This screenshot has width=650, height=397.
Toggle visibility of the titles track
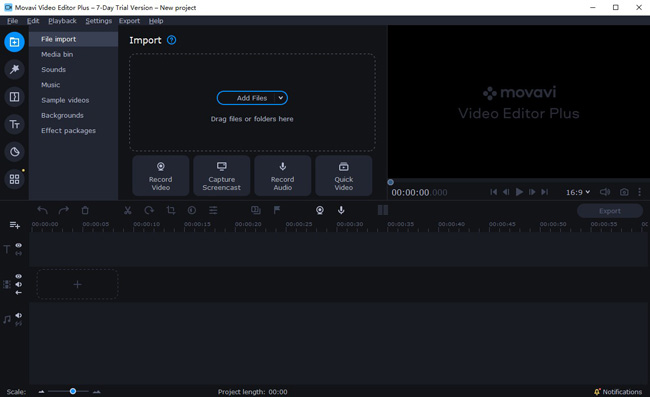click(19, 245)
